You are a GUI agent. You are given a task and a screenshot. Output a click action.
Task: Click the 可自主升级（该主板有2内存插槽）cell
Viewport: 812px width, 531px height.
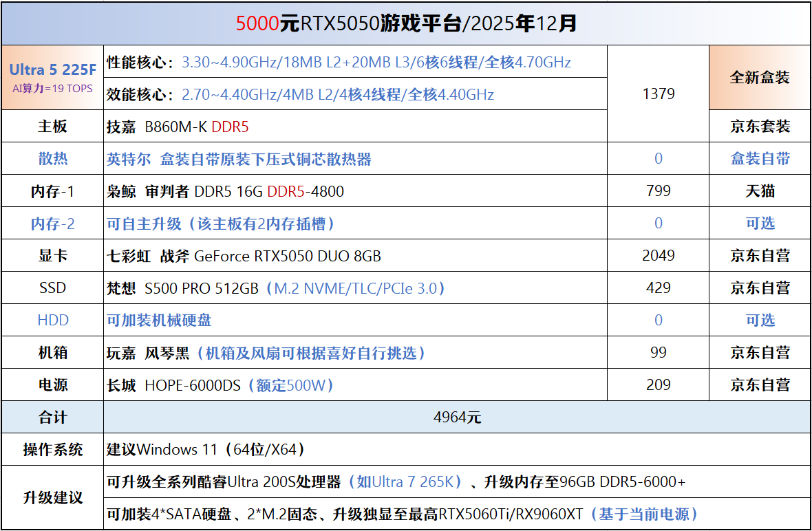point(355,223)
